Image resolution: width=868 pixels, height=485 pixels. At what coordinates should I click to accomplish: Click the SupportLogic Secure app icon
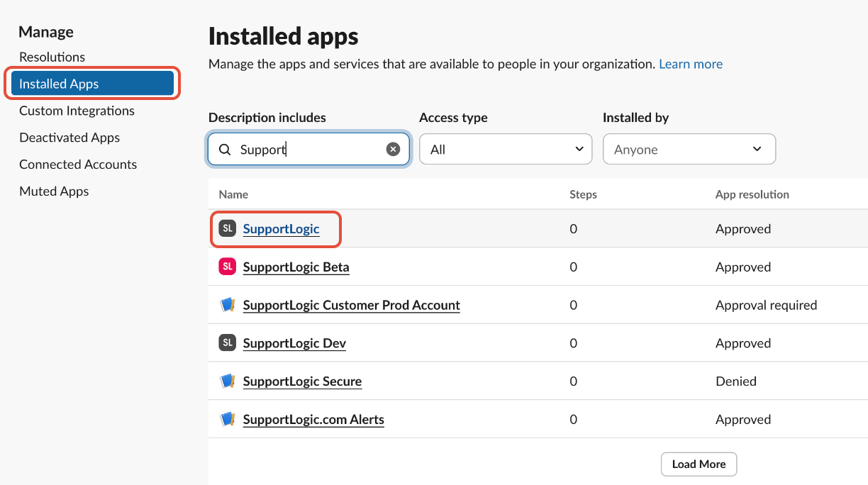227,381
